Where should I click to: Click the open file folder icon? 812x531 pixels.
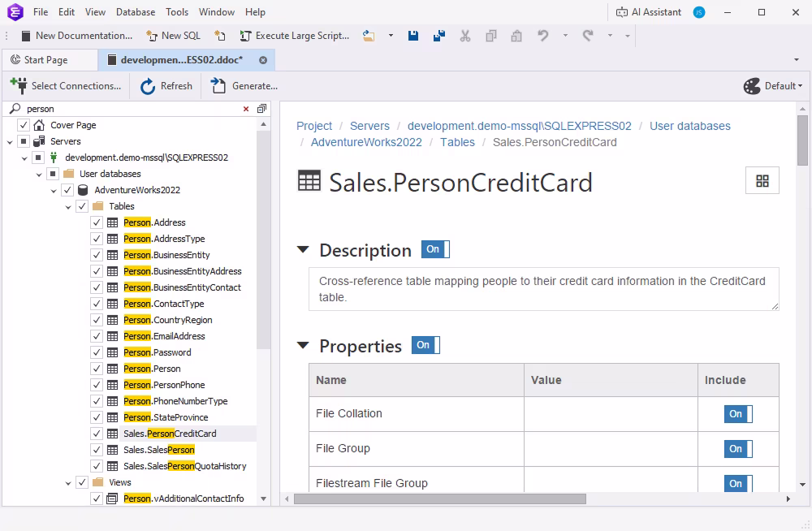pos(369,36)
